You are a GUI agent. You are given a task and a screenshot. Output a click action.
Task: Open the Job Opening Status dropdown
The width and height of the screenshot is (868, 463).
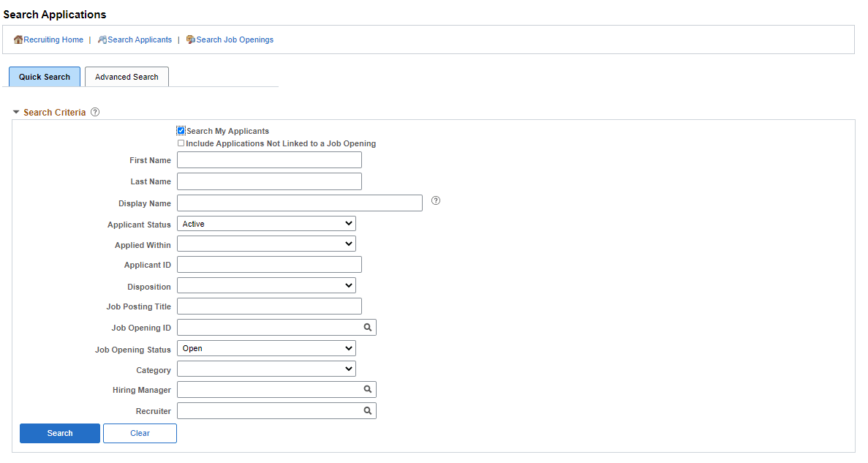[x=266, y=348]
